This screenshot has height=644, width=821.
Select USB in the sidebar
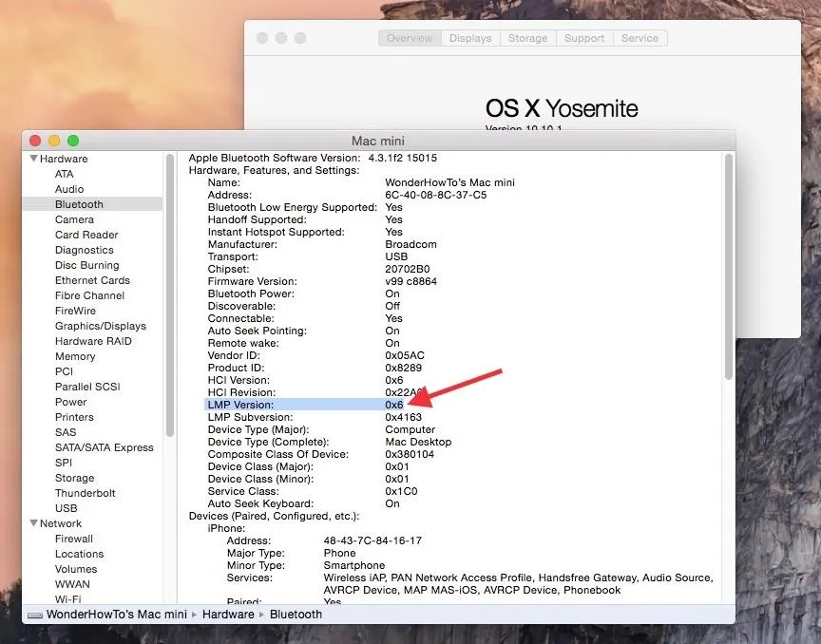click(x=66, y=508)
